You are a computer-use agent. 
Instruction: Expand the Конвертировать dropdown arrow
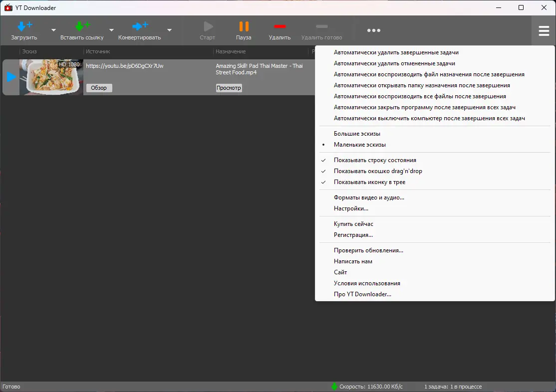click(170, 30)
